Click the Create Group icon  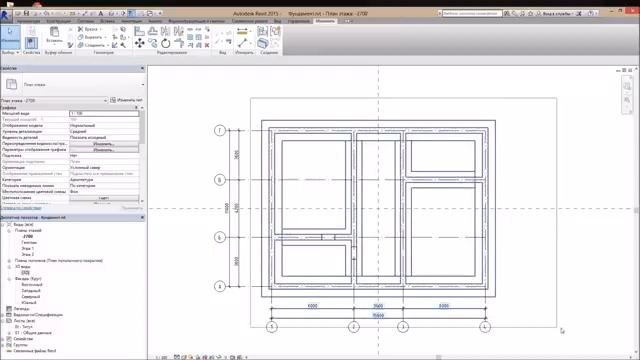pyautogui.click(x=276, y=31)
